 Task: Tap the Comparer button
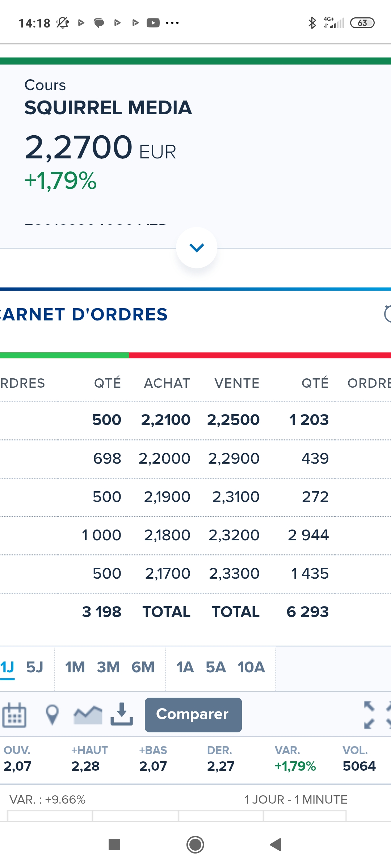(193, 715)
